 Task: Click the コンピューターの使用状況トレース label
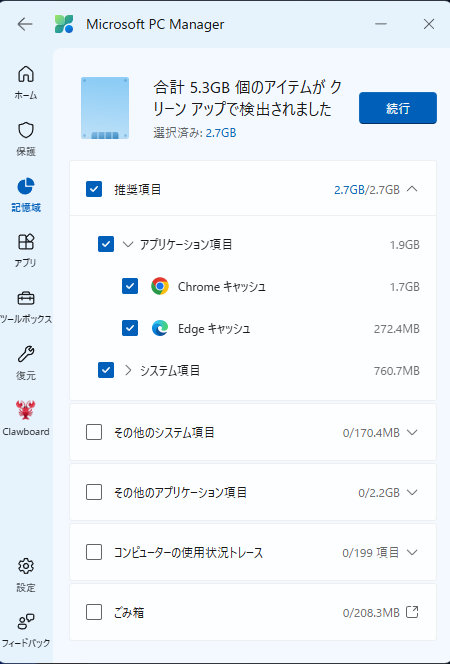click(188, 552)
